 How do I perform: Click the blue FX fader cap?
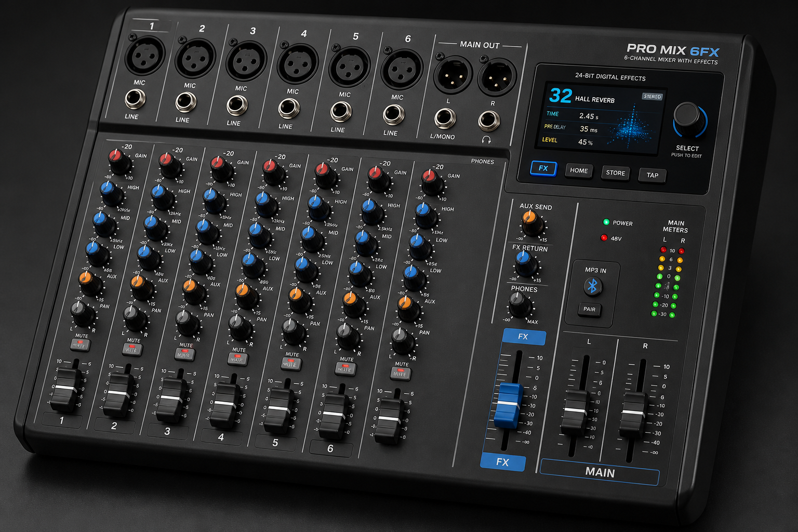(507, 405)
